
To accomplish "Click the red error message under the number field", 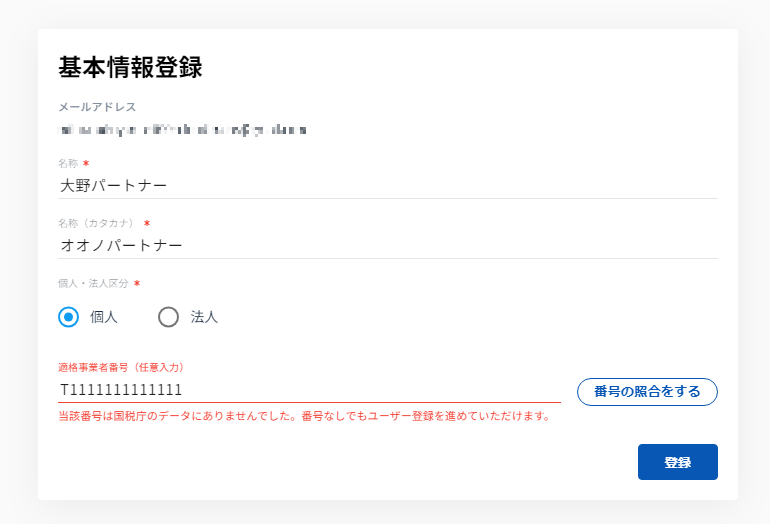I will point(304,415).
